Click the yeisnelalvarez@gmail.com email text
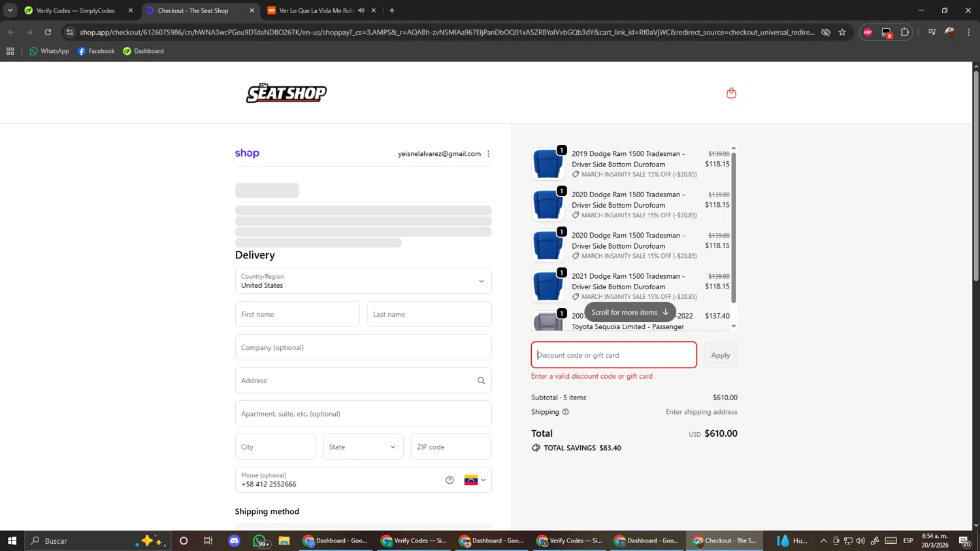This screenshot has height=551, width=980. 440,153
